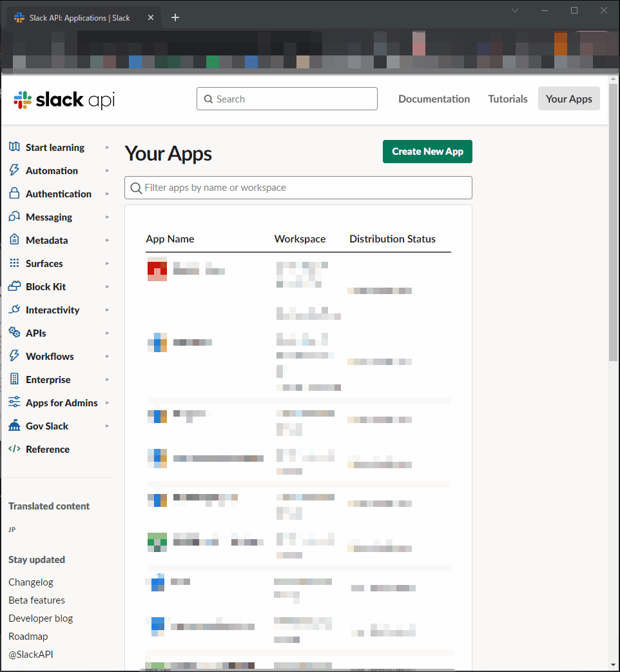620x672 pixels.
Task: Expand the Messaging section arrow
Action: click(107, 217)
